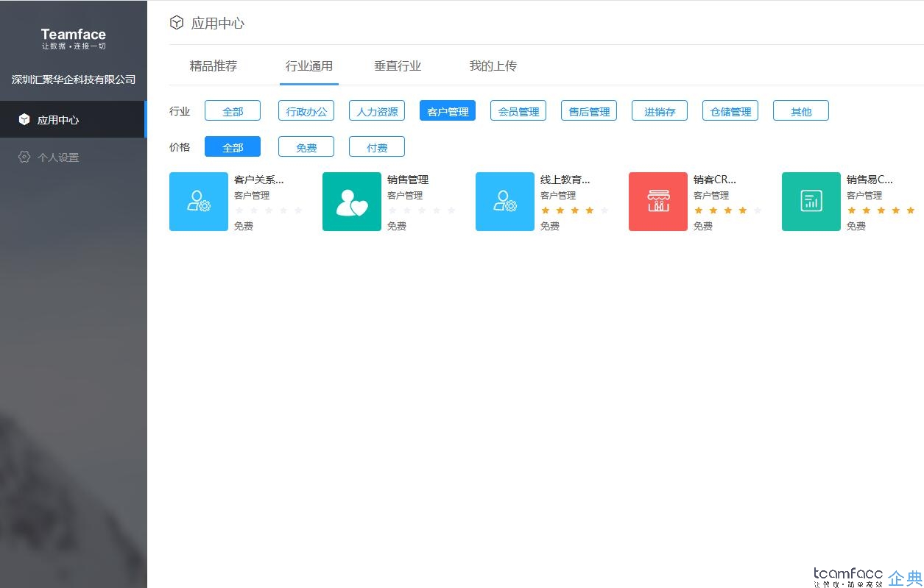Click the star rating of 销客CR app

point(728,210)
